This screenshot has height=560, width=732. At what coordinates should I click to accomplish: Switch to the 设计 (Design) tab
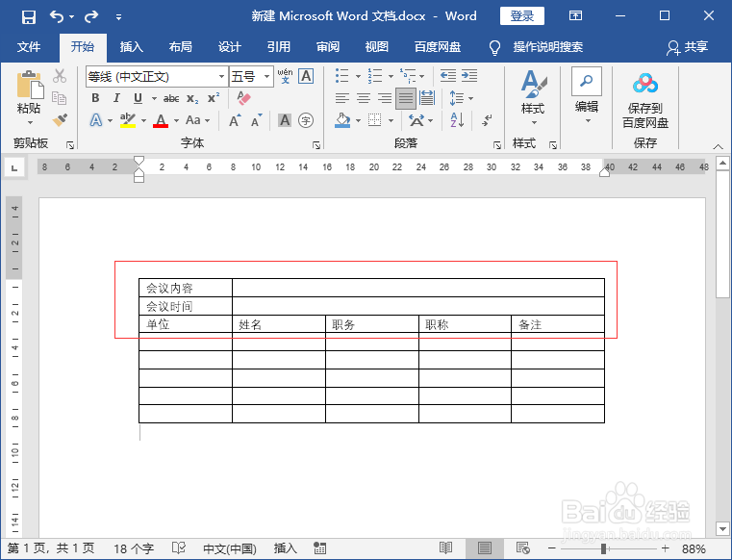229,47
